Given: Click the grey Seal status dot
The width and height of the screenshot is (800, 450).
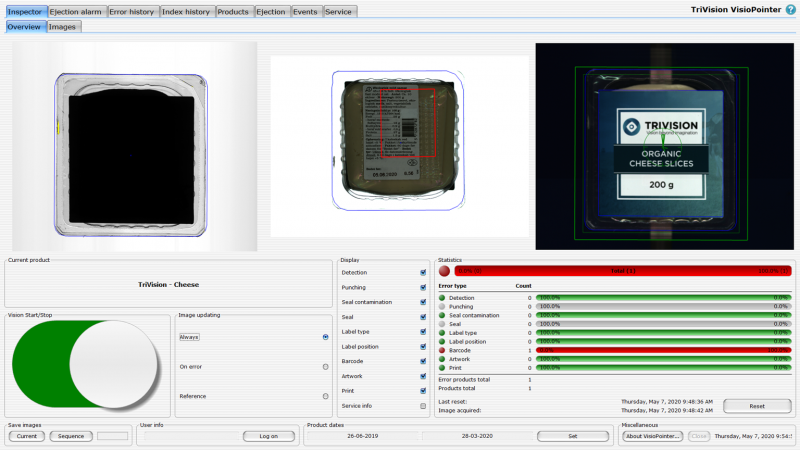Looking at the screenshot, I should click(442, 323).
